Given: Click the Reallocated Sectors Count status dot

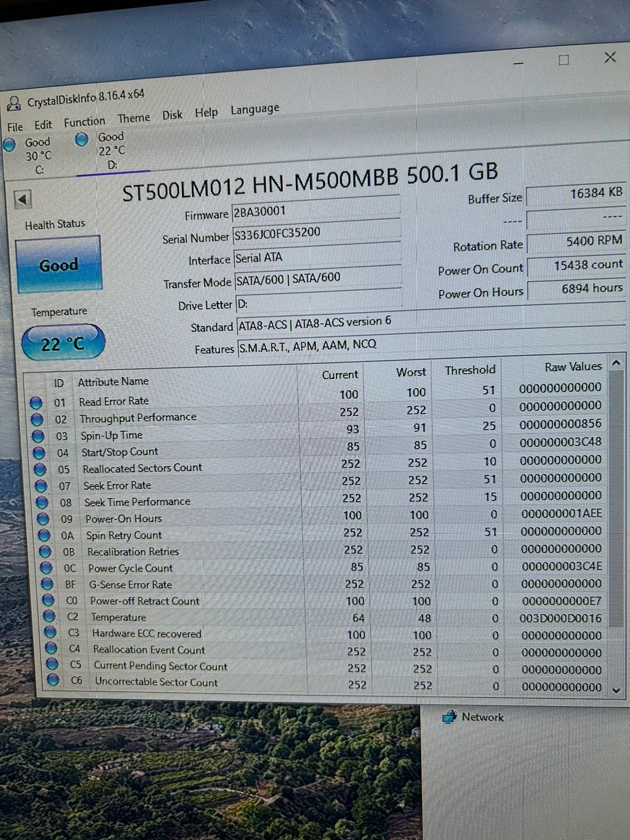Looking at the screenshot, I should tap(40, 470).
